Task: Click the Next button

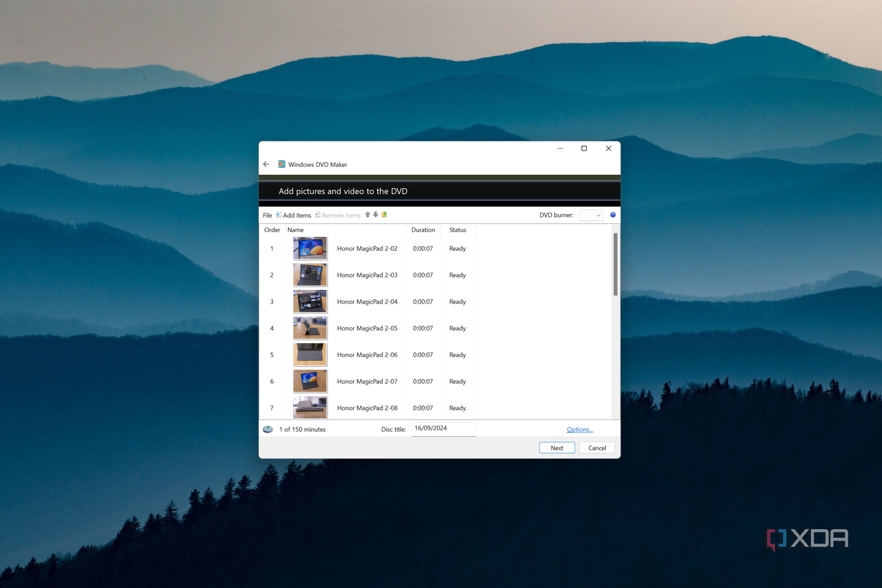Action: [x=557, y=447]
